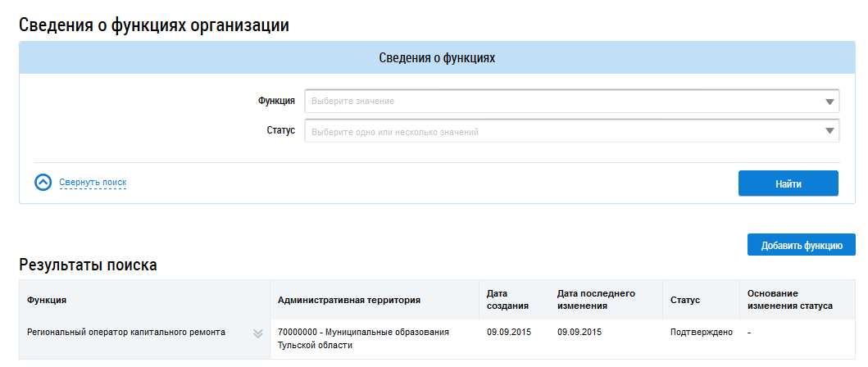Viewport: 868px width, 367px height.
Task: Click the Добавить функцию button
Action: pyautogui.click(x=801, y=245)
